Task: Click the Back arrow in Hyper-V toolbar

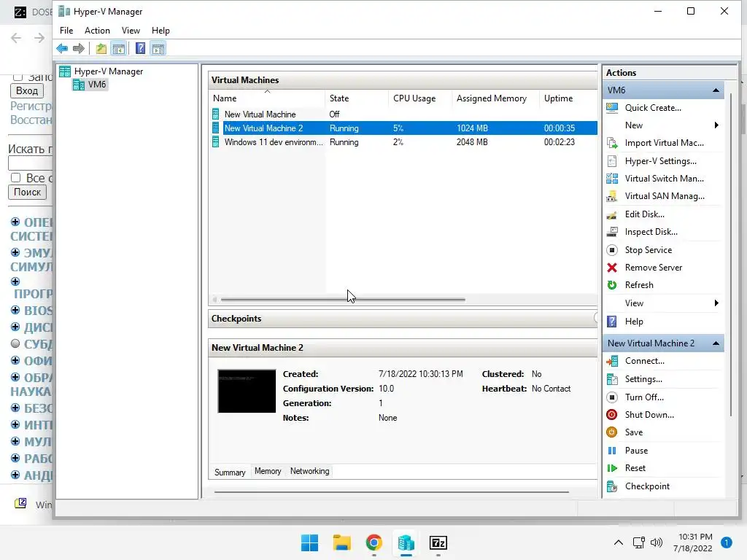Action: [62, 48]
